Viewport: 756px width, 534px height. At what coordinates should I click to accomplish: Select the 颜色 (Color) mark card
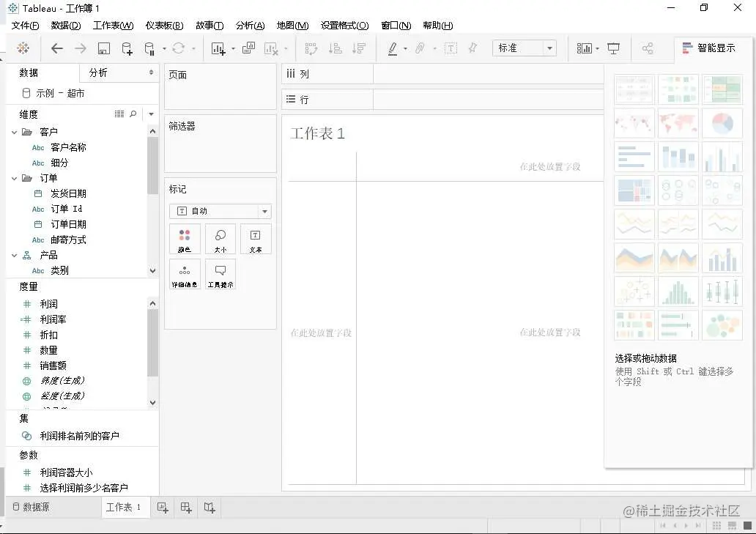(184, 238)
